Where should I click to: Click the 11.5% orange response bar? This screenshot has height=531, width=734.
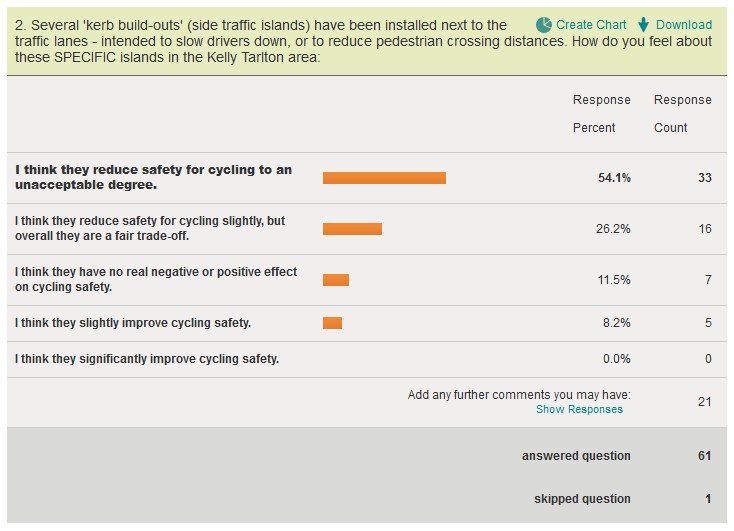click(336, 280)
